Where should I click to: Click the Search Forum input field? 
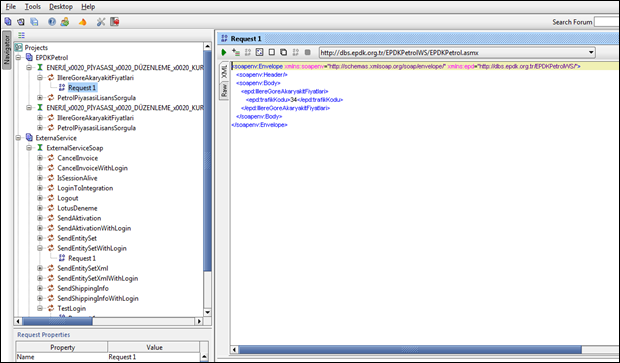tap(607, 22)
